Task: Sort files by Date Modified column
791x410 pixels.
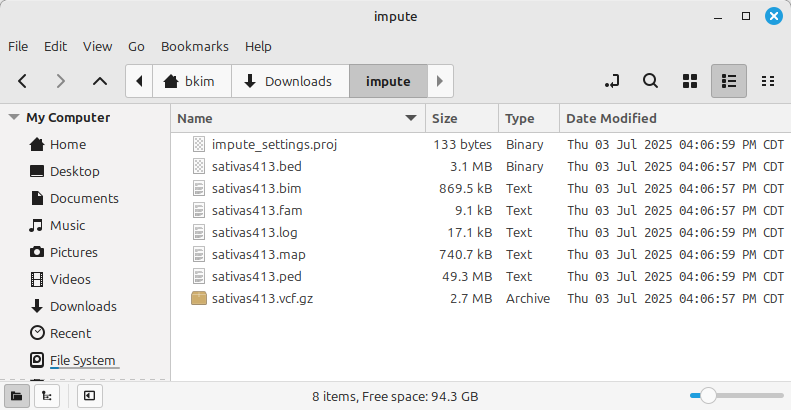Action: (611, 118)
